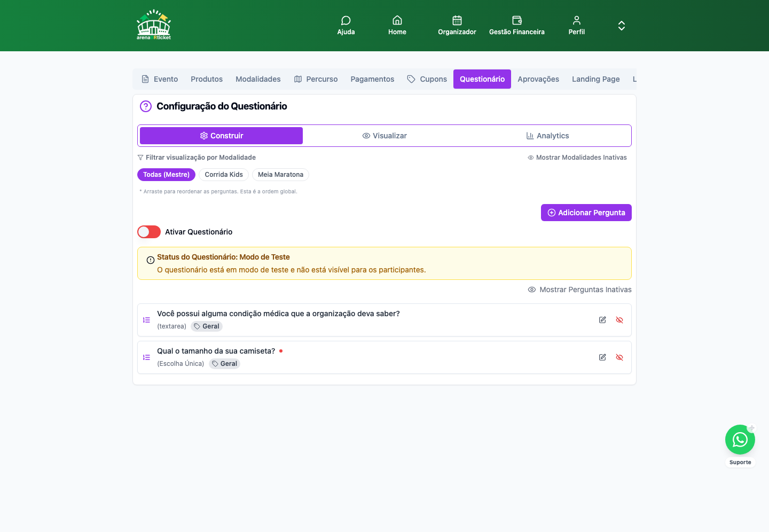769x532 pixels.
Task: Click the small plus badge on Suporte
Action: click(x=751, y=428)
